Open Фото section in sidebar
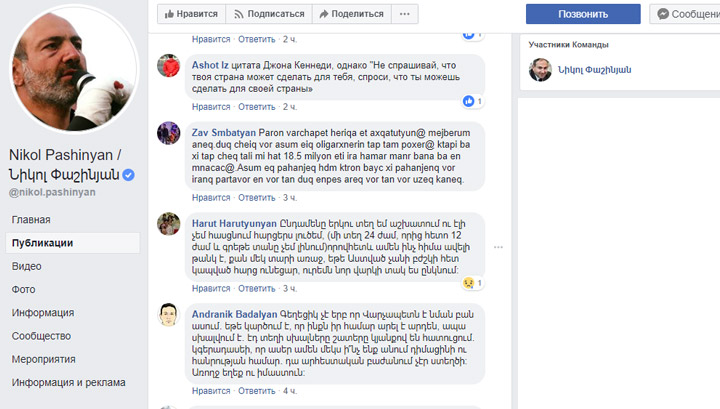This screenshot has width=720, height=409. pyautogui.click(x=23, y=289)
